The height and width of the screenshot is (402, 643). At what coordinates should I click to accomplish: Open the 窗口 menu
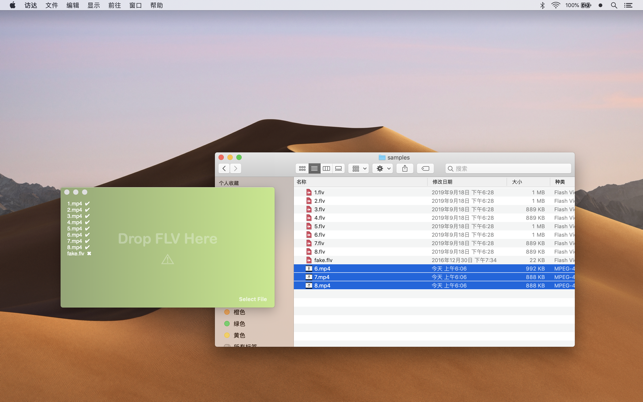point(136,5)
